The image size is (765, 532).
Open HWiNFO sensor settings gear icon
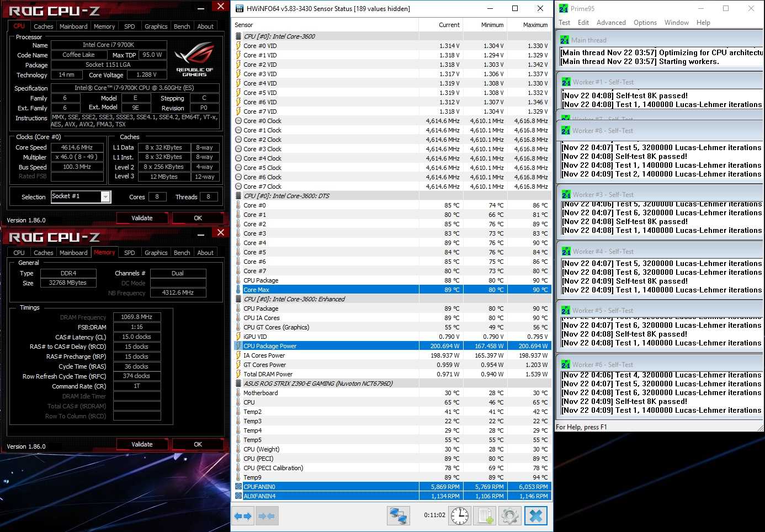(510, 516)
